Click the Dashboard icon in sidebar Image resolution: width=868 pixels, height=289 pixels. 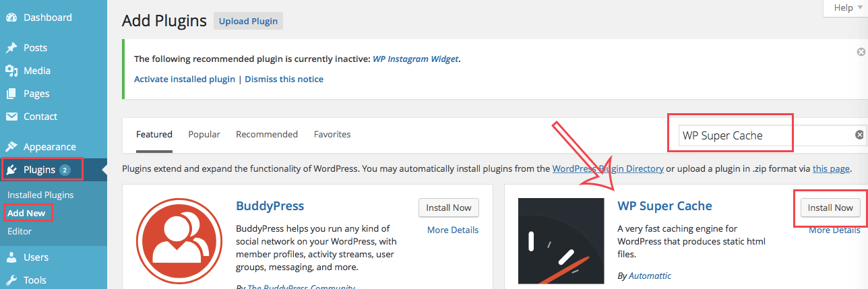point(11,18)
